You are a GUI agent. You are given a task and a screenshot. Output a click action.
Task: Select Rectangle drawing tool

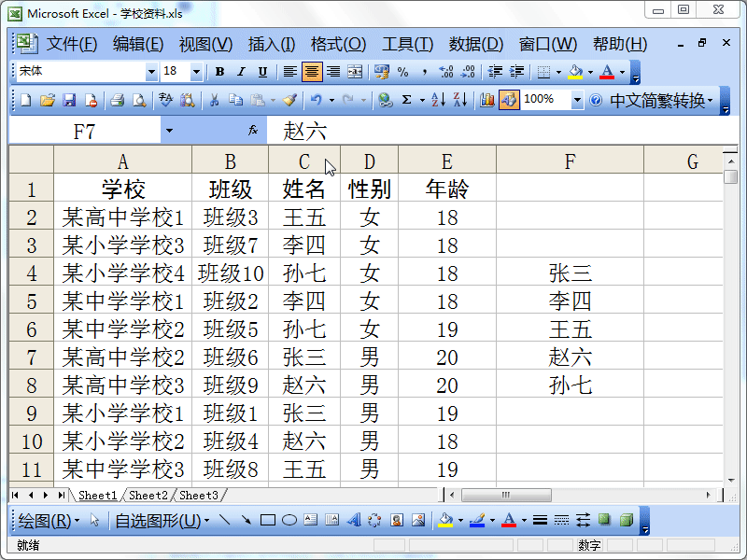(x=268, y=520)
